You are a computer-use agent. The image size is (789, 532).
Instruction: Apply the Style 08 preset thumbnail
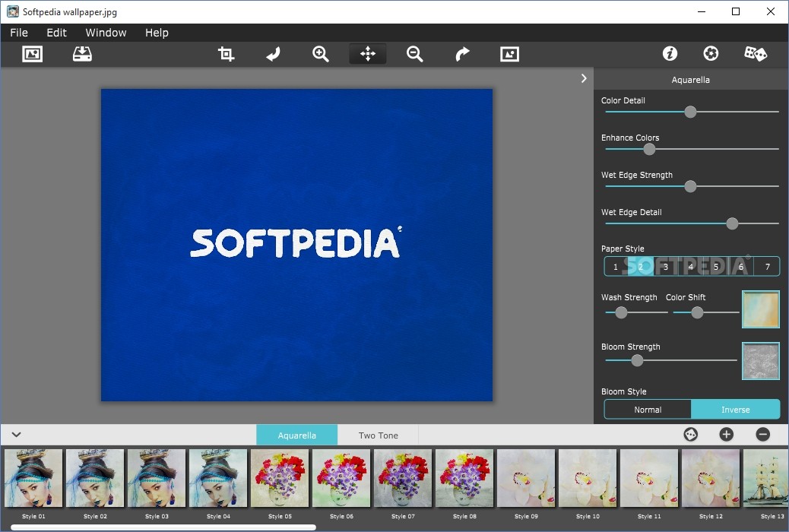[464, 478]
